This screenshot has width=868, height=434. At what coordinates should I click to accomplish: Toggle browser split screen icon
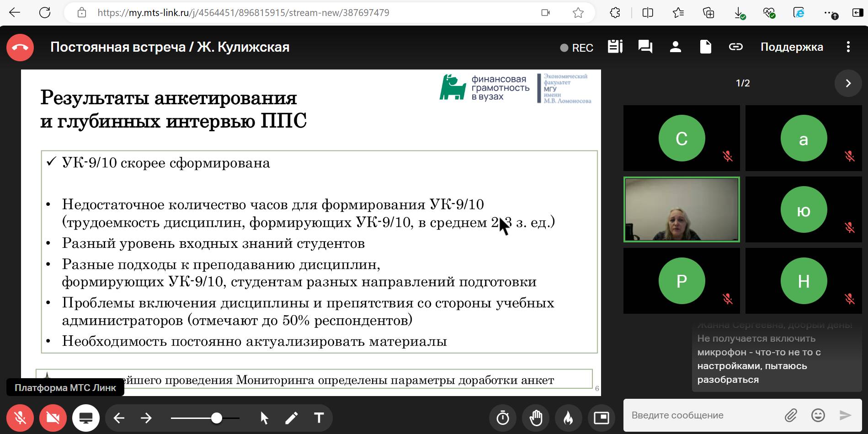click(x=648, y=13)
